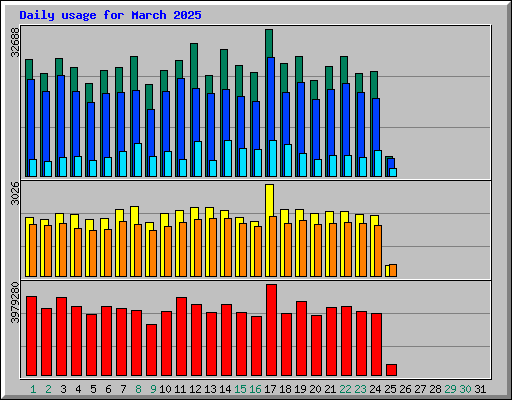Click the blue bar for day 1

[31, 119]
